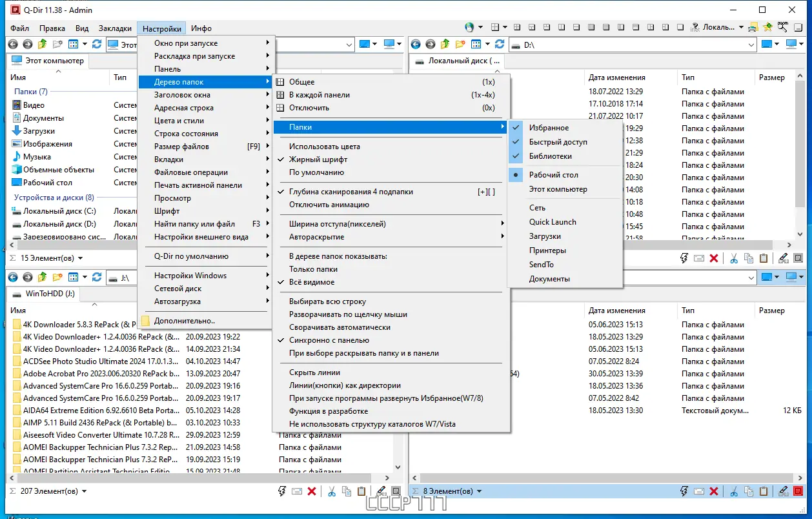The height and width of the screenshot is (519, 812).
Task: Click delete red X in top-right panel statusbar
Action: pos(714,258)
